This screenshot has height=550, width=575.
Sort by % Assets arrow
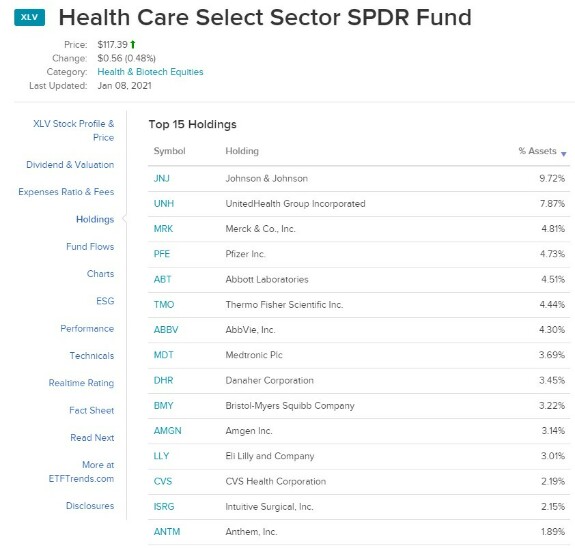564,154
